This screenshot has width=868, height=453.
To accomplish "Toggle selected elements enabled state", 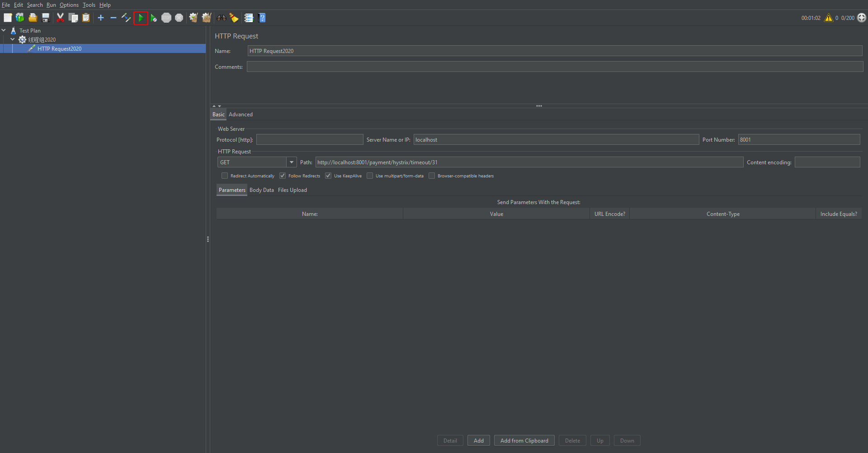I will (x=126, y=18).
